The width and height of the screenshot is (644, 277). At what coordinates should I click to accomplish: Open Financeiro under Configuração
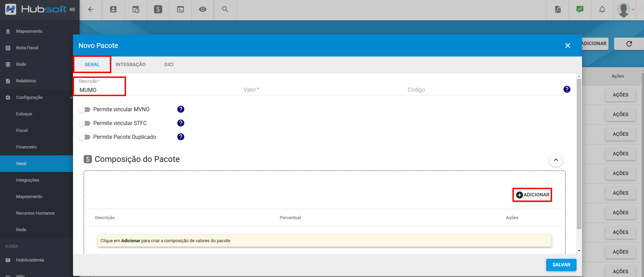pos(26,147)
